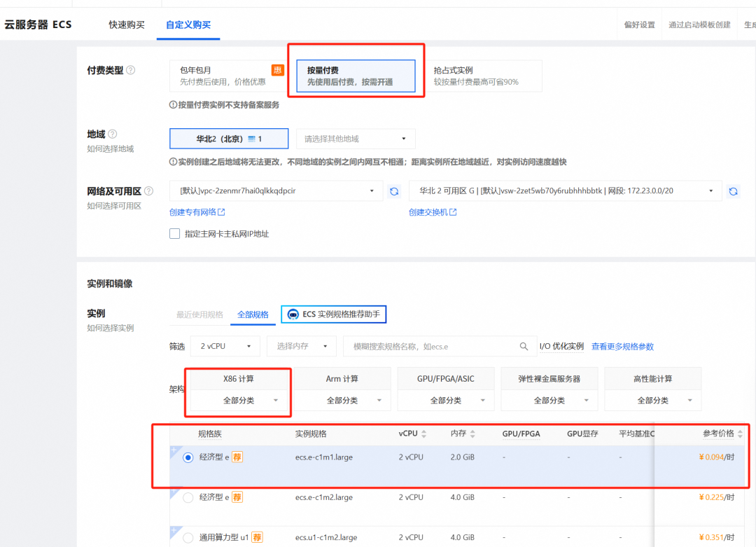
Task: Click the search magnifier in the spec filter
Action: (x=524, y=346)
